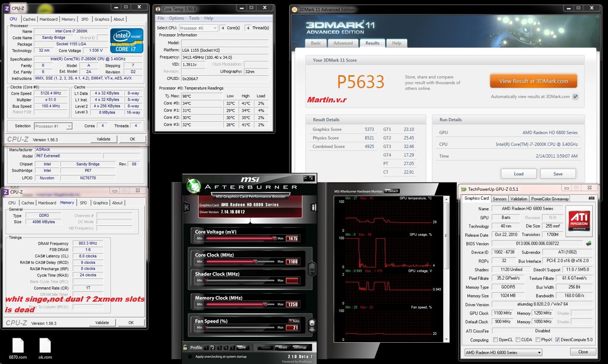Screen dimensions: 608x364
Task: Toggle the fan speed Auto button
Action: pos(294,321)
